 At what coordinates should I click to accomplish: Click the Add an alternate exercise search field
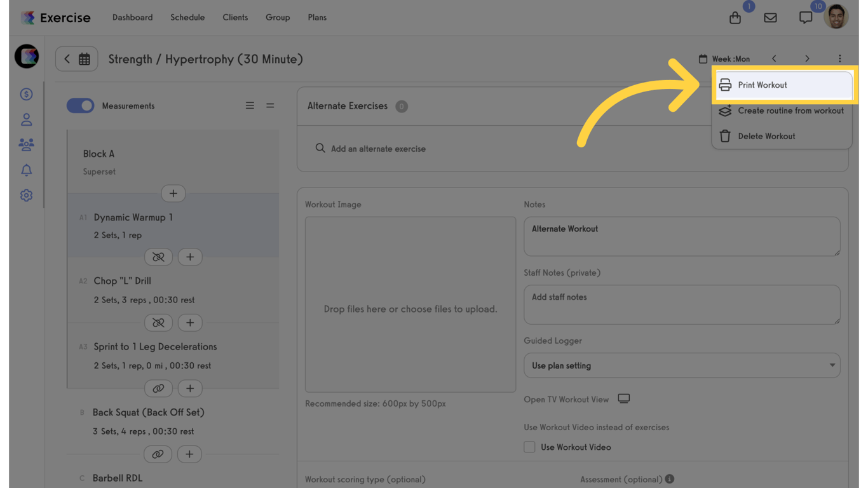(x=572, y=149)
